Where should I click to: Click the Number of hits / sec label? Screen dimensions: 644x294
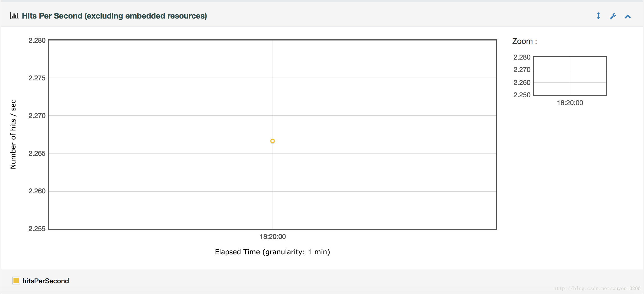(x=13, y=134)
